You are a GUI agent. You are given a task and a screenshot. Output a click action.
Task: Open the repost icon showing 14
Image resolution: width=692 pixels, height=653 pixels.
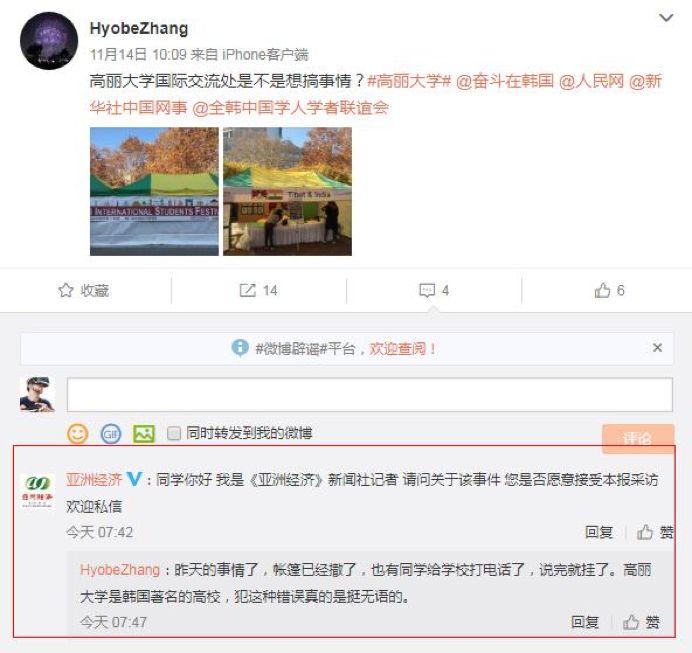click(247, 290)
